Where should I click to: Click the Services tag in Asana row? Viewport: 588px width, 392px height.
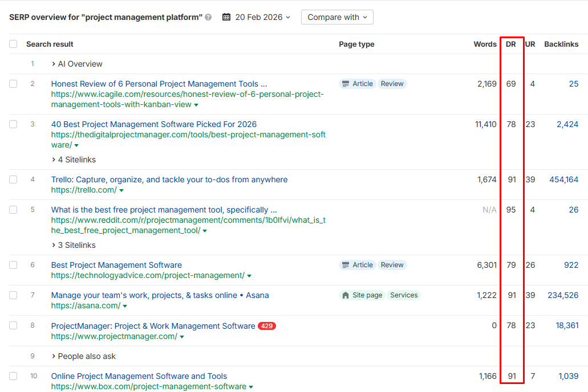tap(404, 295)
